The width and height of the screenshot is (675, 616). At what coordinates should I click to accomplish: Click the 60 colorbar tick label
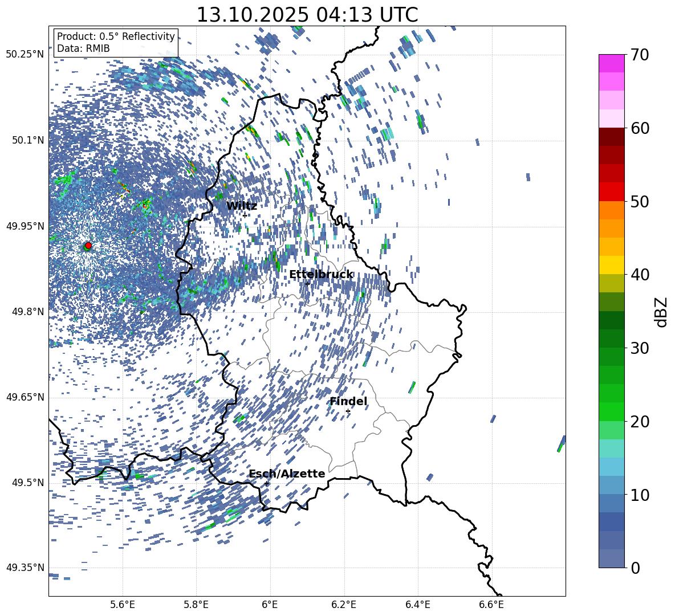click(640, 128)
